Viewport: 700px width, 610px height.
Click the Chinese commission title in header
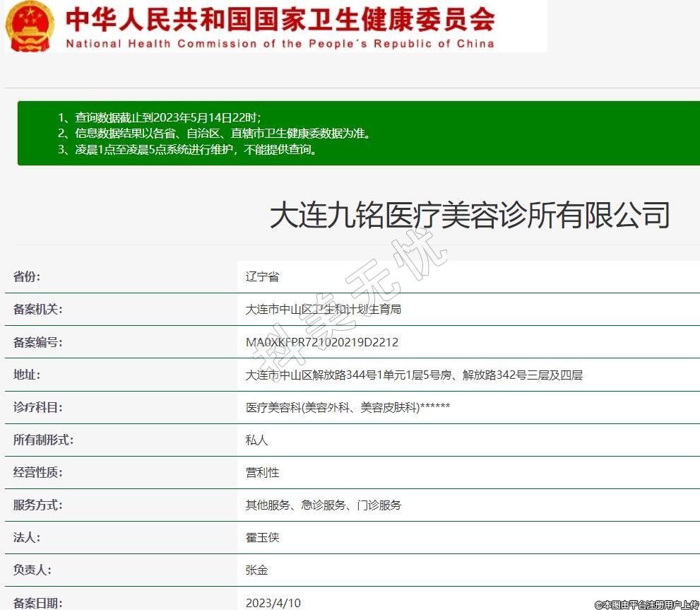(280, 19)
